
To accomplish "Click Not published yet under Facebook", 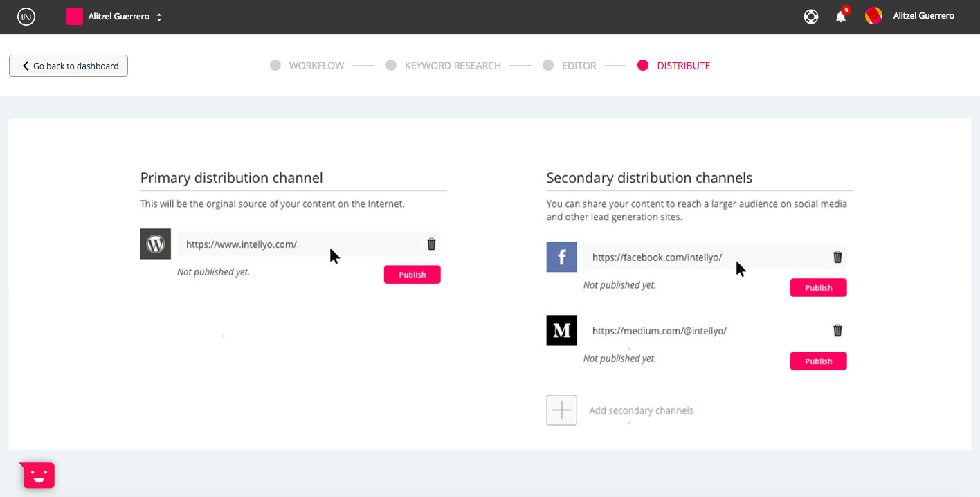I will click(x=619, y=285).
